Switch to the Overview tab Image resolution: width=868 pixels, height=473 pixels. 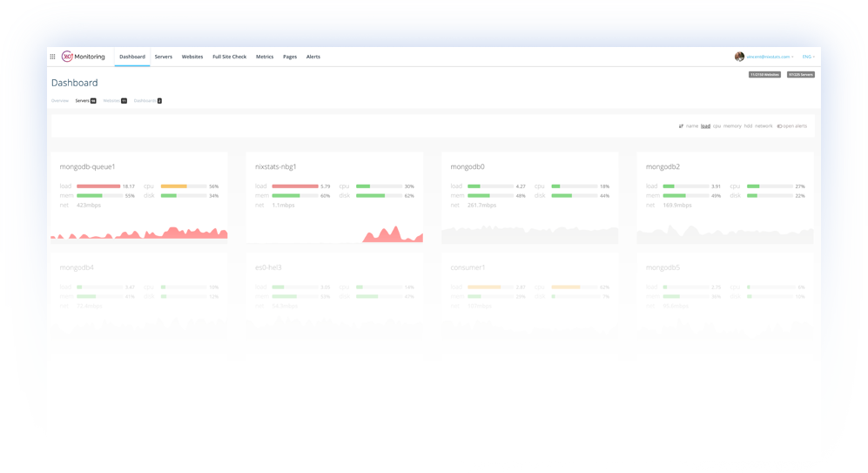click(59, 101)
